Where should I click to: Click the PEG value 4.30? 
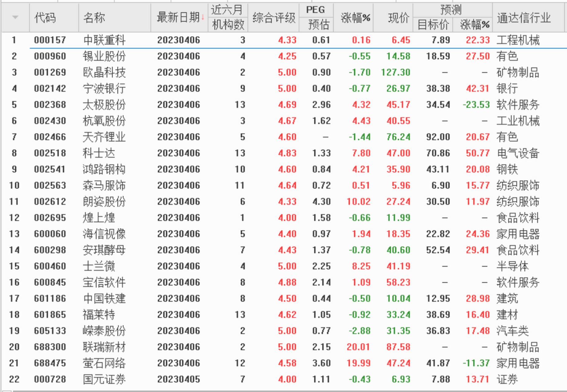coord(322,202)
